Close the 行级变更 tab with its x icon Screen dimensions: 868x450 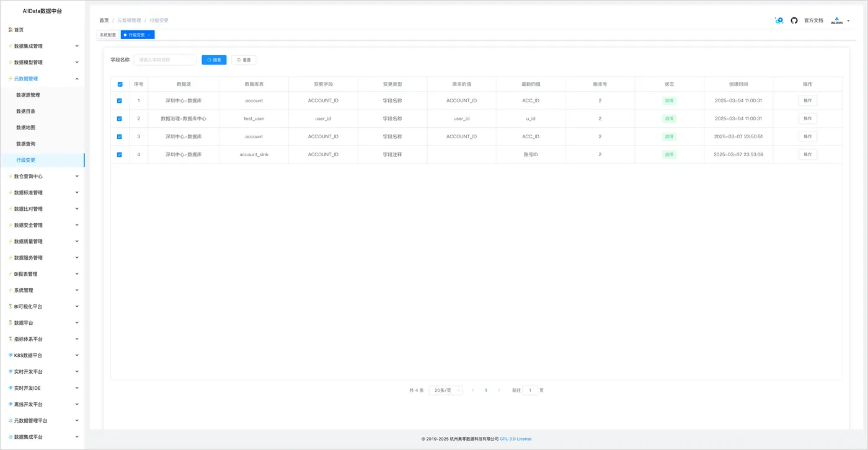click(149, 35)
